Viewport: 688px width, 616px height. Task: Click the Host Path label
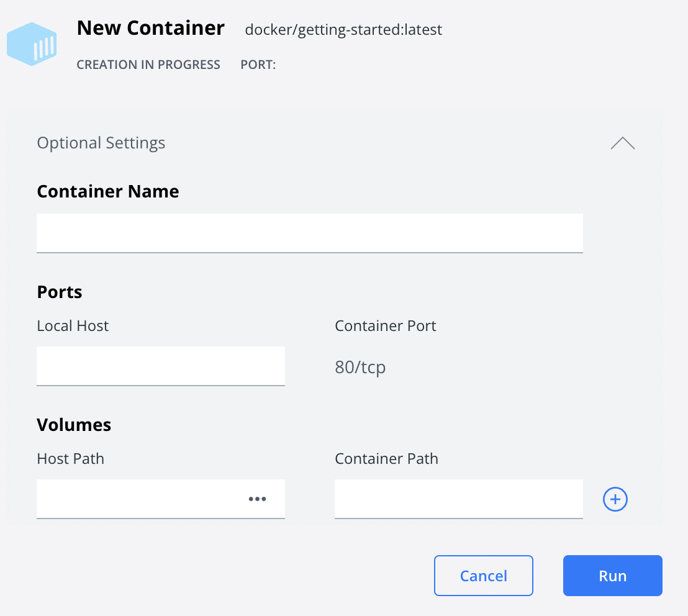tap(71, 458)
